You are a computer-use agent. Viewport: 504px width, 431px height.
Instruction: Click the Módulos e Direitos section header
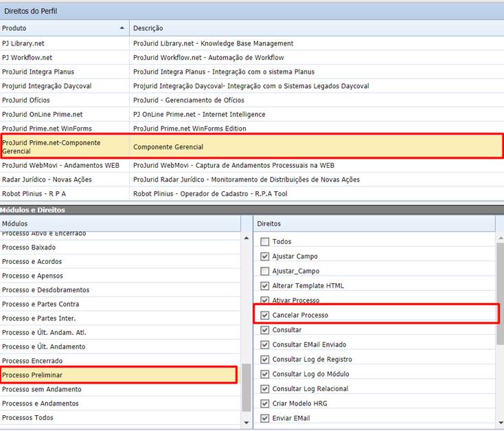tap(32, 210)
